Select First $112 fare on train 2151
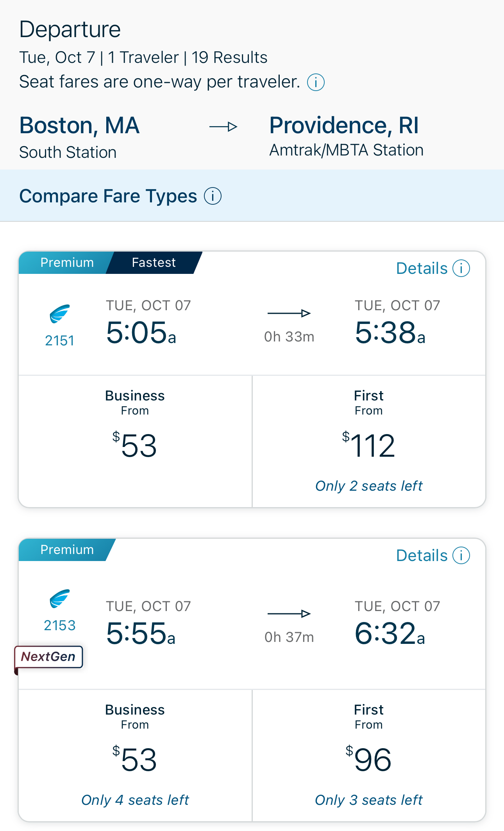504x831 pixels. tap(369, 441)
